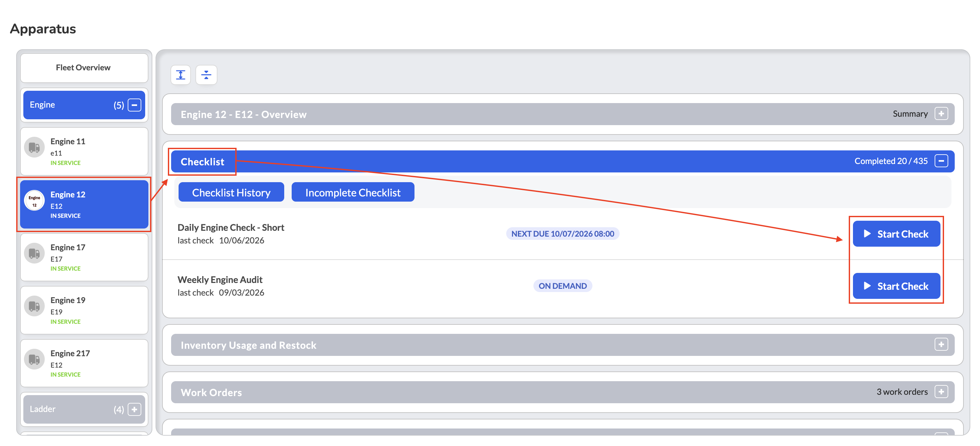980x446 pixels.
Task: Click the Engine 217 name text
Action: [x=70, y=353]
